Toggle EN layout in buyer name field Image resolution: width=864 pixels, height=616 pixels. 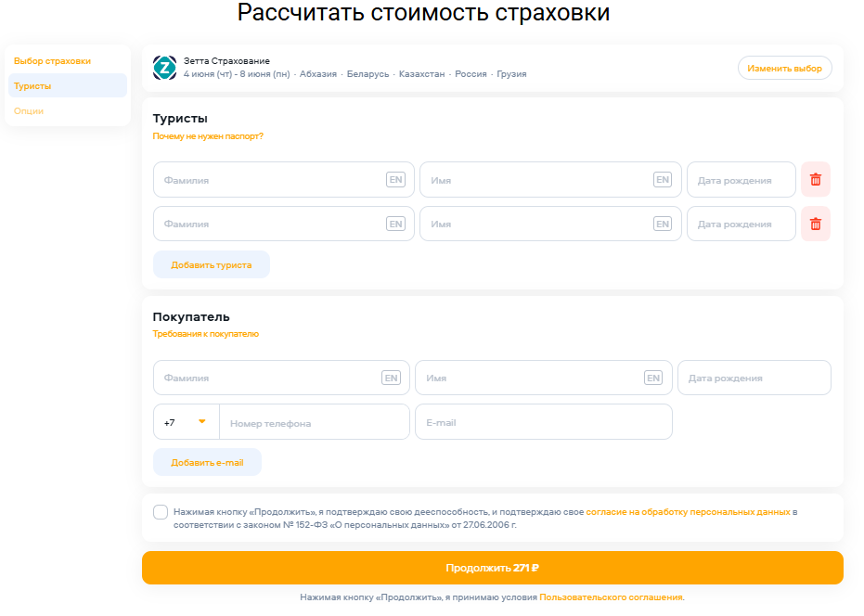coord(653,378)
